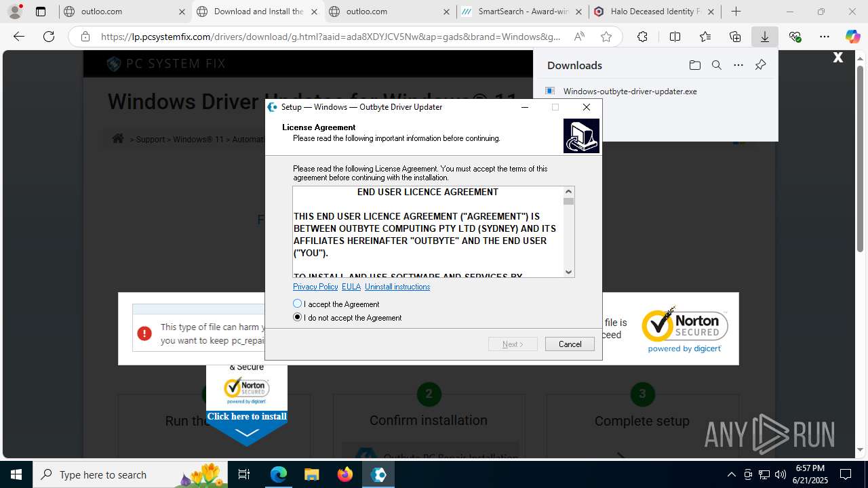Select 'I do not accept the Agreement' option
Screen dimensions: 868x488
(297, 317)
